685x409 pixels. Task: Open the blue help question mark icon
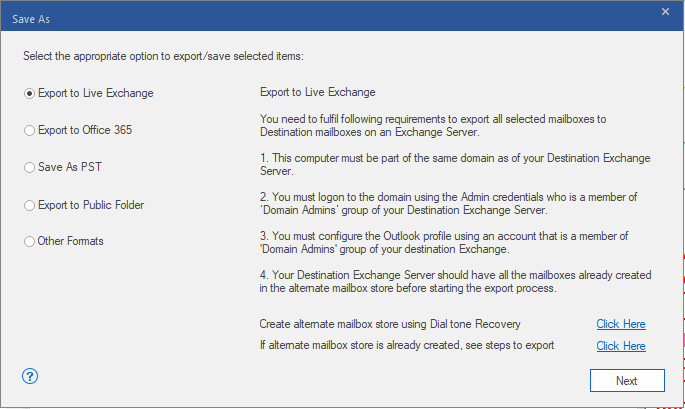pos(29,376)
